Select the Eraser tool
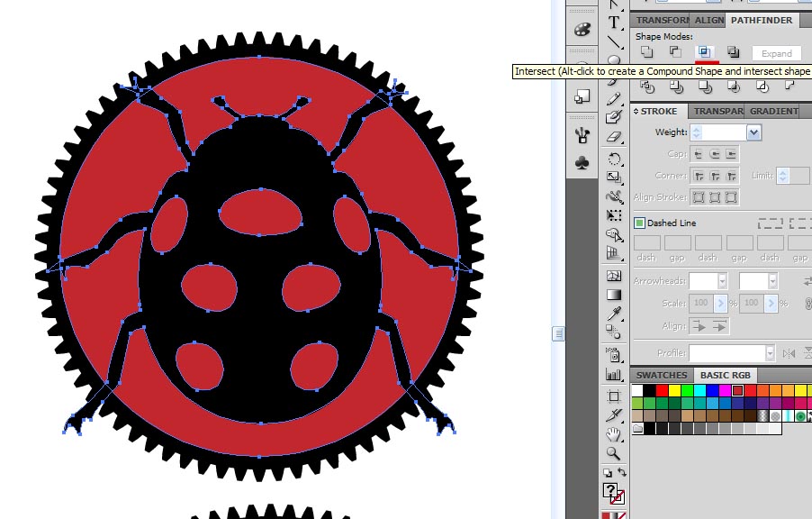This screenshot has width=812, height=519. (614, 137)
